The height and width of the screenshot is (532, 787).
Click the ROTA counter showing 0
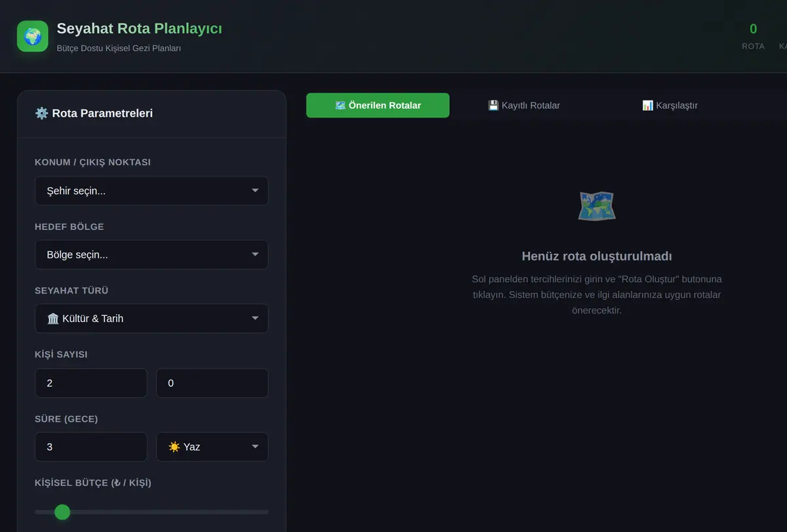(753, 36)
